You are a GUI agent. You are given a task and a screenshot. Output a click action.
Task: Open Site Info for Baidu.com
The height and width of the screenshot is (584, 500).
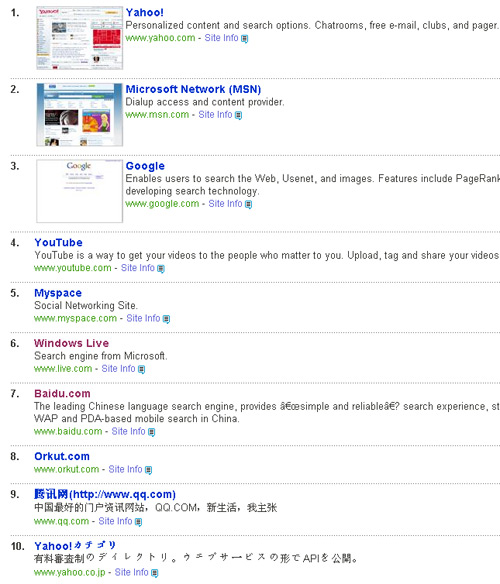coord(129,431)
